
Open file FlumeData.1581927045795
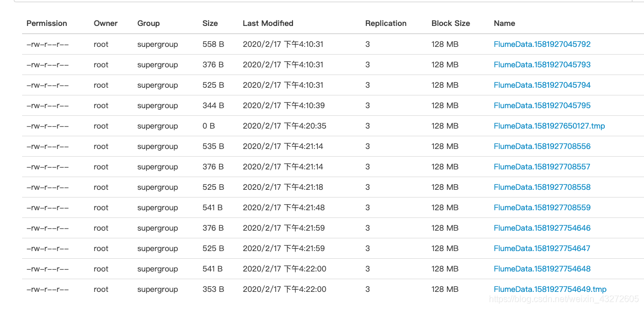[542, 105]
